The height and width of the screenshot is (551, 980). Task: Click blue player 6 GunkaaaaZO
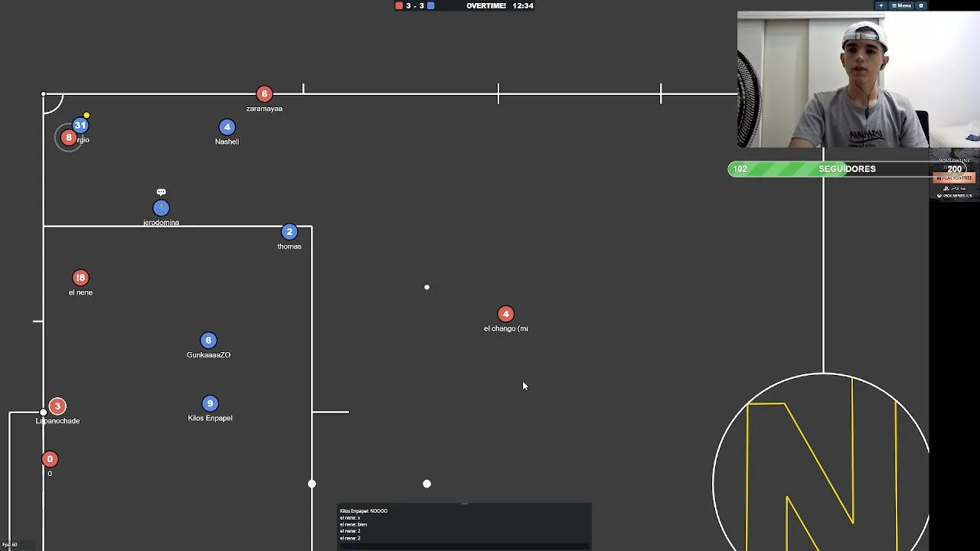coord(208,341)
